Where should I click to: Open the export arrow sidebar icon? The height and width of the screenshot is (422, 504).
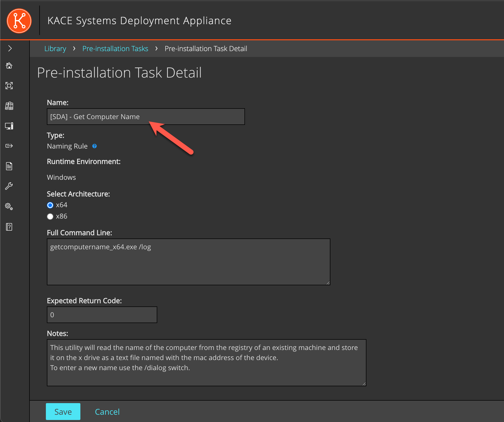coord(9,146)
